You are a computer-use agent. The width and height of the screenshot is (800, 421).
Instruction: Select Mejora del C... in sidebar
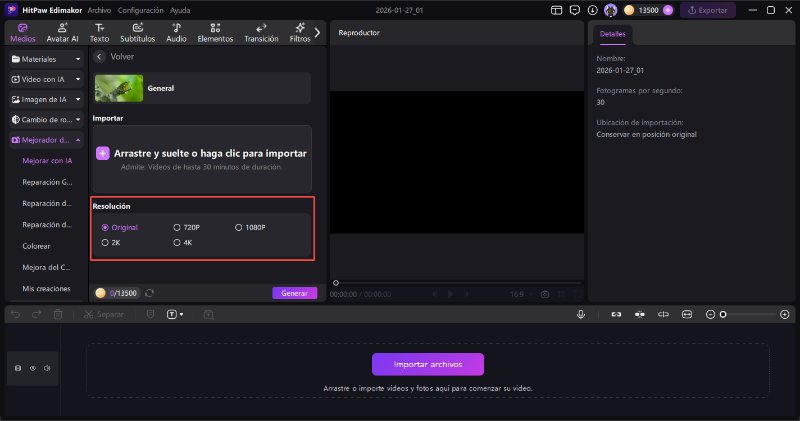click(46, 267)
